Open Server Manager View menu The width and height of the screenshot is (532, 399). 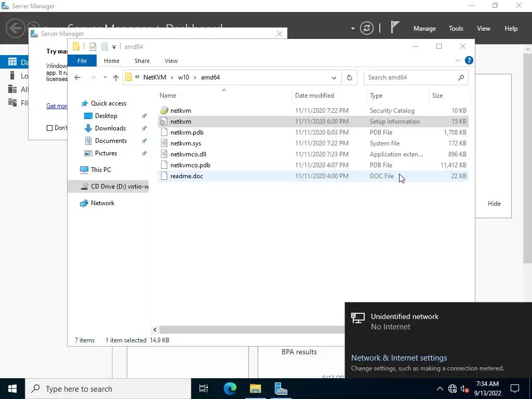(x=484, y=29)
